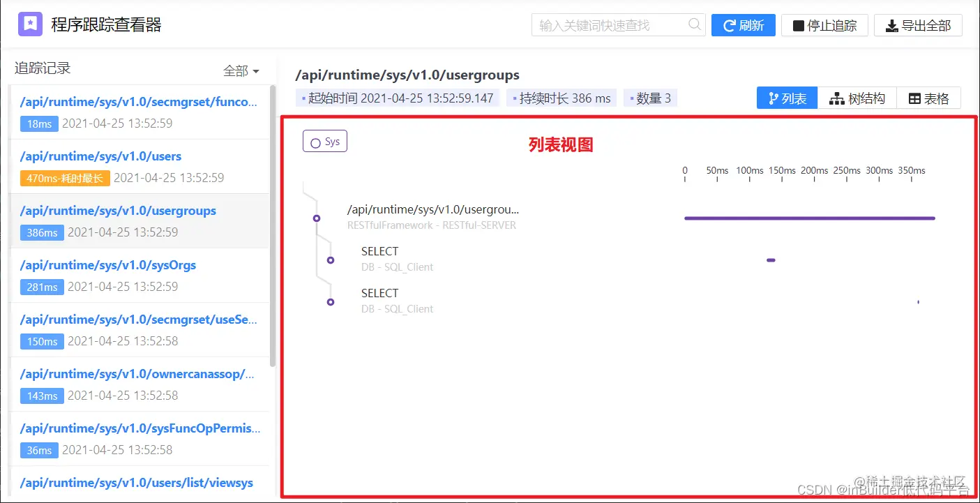Click the purple bookmark app logo icon
Viewport: 980px width, 503px height.
click(31, 24)
